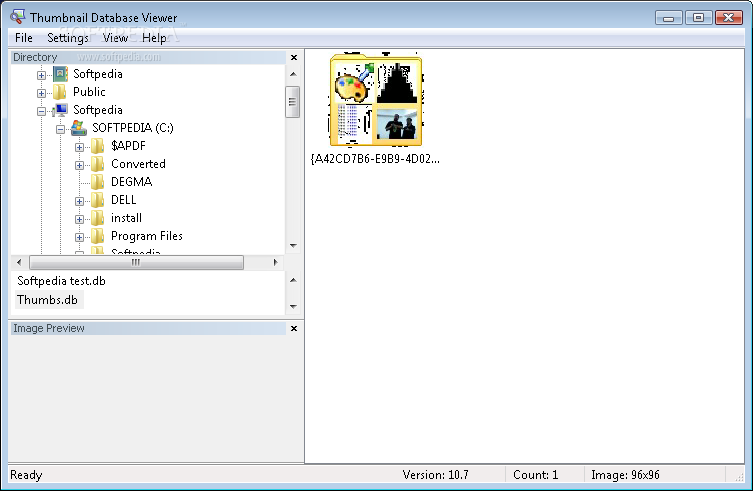Viewport: 753px width, 491px height.
Task: Click the DEGMA folder icon
Action: point(97,182)
